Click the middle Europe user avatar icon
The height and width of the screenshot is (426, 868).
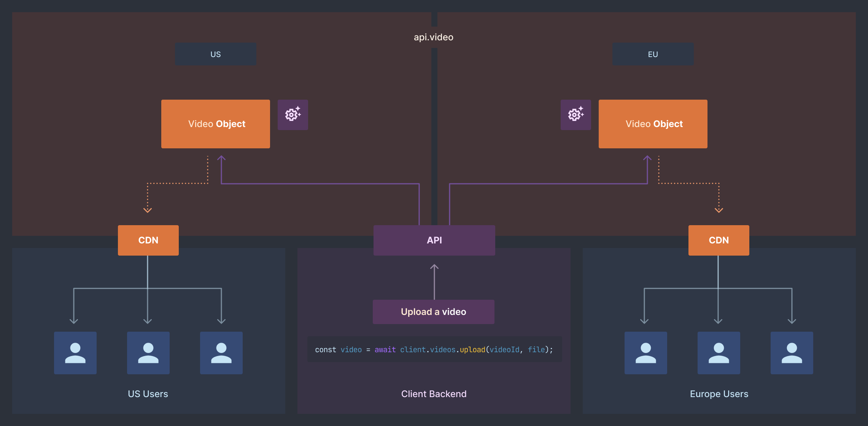[719, 353]
